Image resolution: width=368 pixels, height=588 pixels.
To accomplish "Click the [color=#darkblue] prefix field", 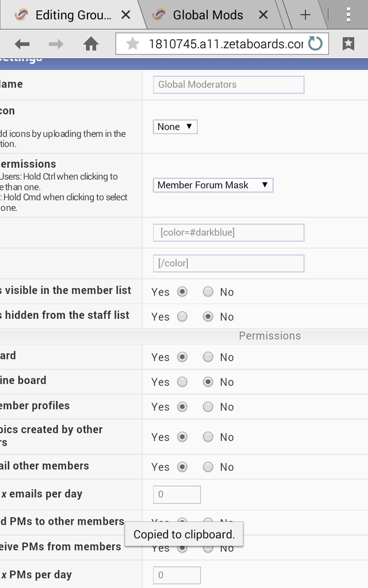I will (x=228, y=233).
